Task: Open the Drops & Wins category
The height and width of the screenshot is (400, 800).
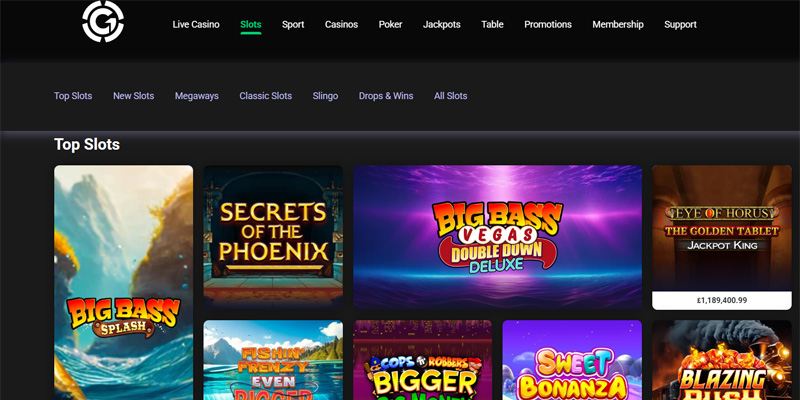Action: [385, 96]
